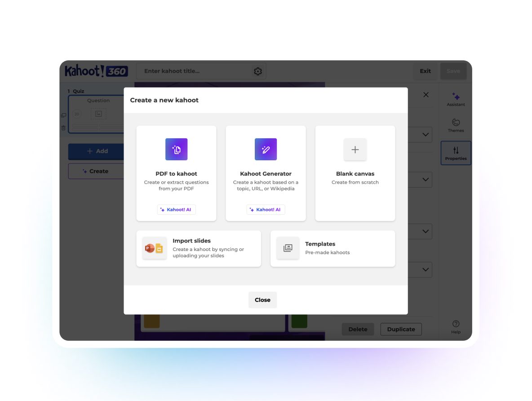This screenshot has height=401, width=532.
Task: Click 'topic, URL, or Wikipedia' description text
Action: [266, 189]
